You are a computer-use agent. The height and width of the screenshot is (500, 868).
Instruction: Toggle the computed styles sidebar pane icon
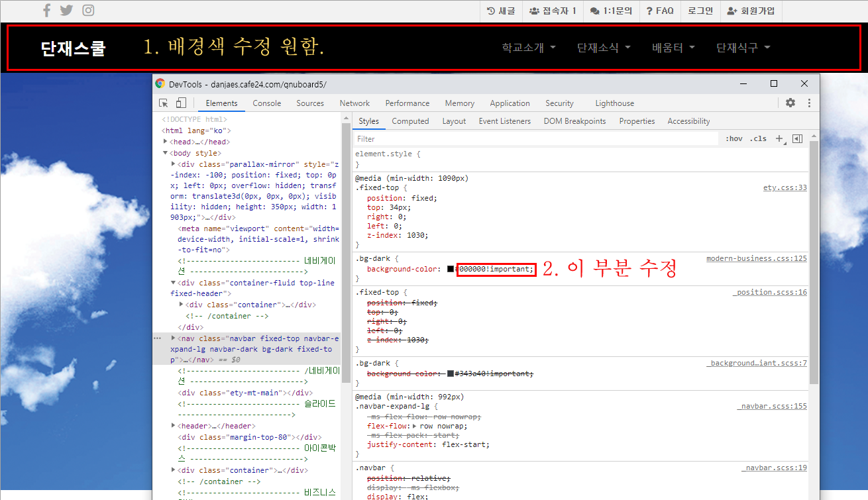pos(797,139)
